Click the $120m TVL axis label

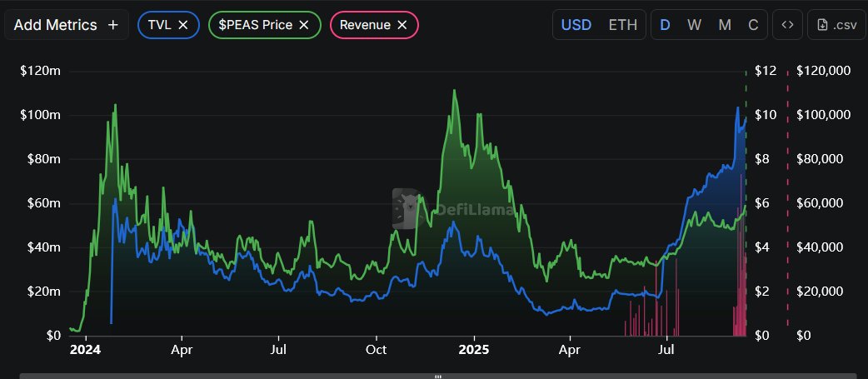pos(41,71)
